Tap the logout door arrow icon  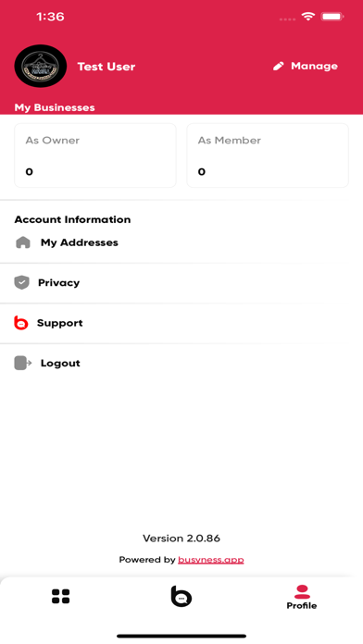click(x=23, y=363)
